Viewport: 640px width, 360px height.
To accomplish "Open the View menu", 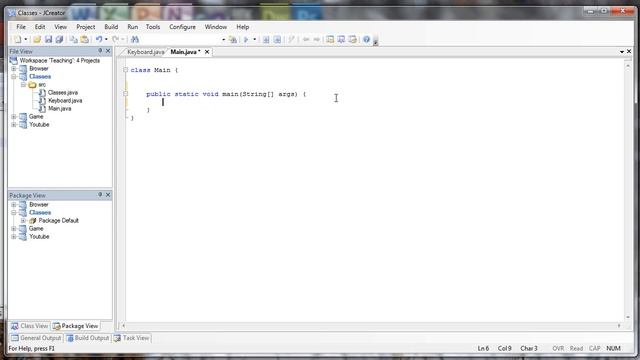I will pos(60,27).
